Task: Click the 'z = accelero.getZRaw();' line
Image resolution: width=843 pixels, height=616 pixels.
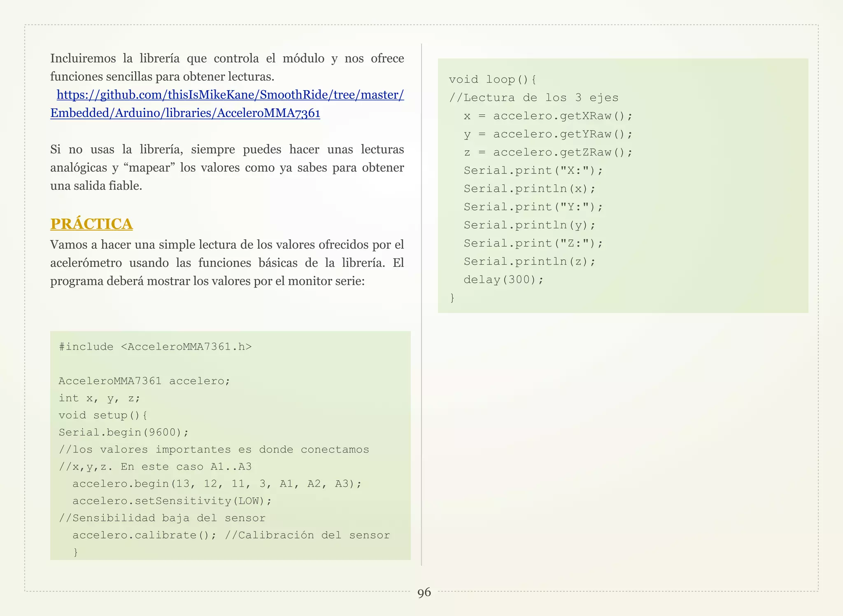Action: [548, 152]
